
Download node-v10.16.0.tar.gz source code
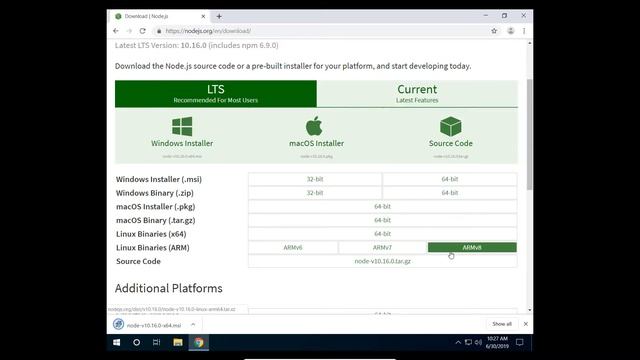[382, 261]
